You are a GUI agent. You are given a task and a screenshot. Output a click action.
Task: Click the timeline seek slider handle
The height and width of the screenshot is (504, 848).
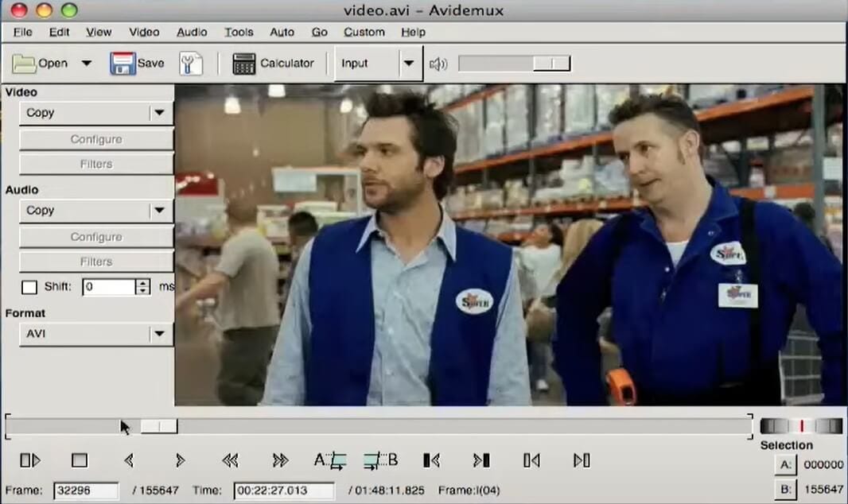click(159, 426)
